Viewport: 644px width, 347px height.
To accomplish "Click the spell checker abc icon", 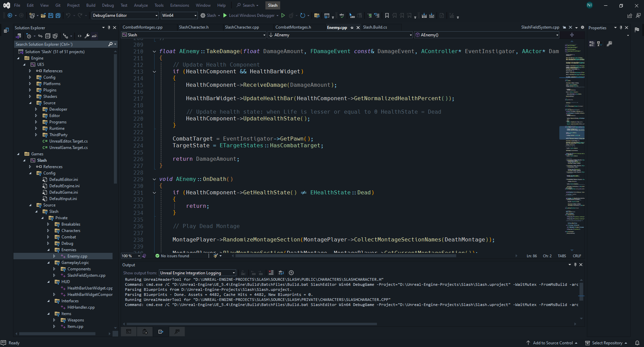I will click(342, 15).
